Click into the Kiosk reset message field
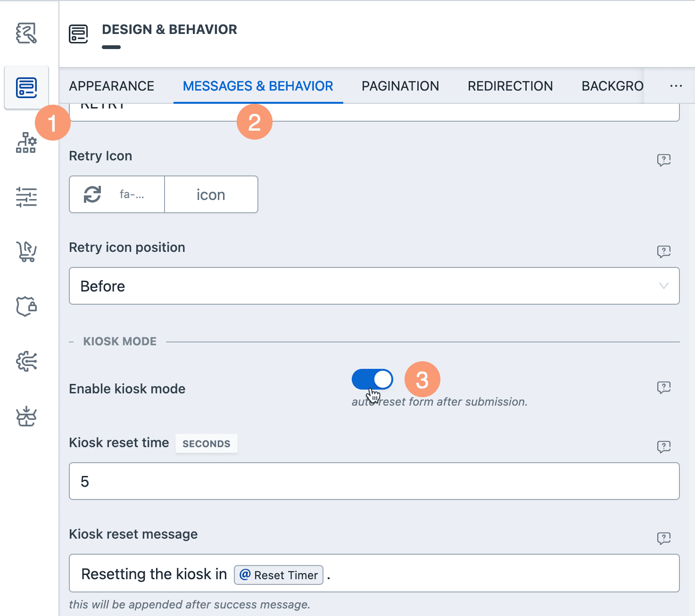 [374, 573]
